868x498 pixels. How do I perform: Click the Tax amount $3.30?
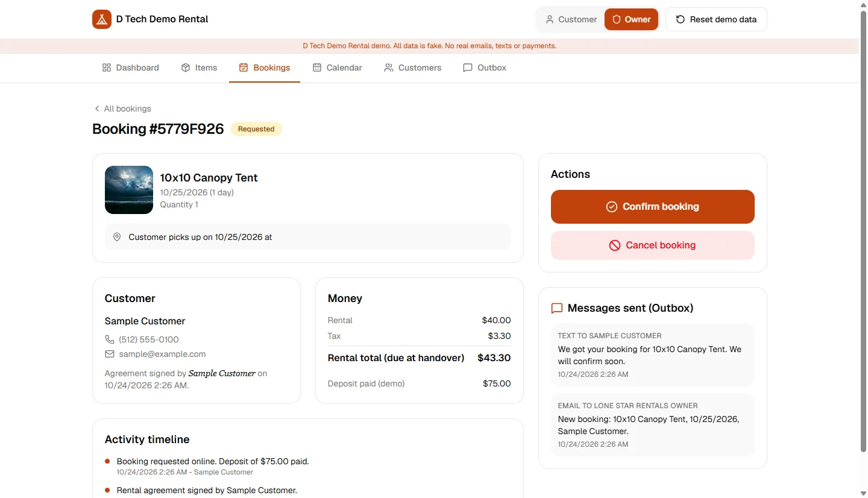click(500, 336)
